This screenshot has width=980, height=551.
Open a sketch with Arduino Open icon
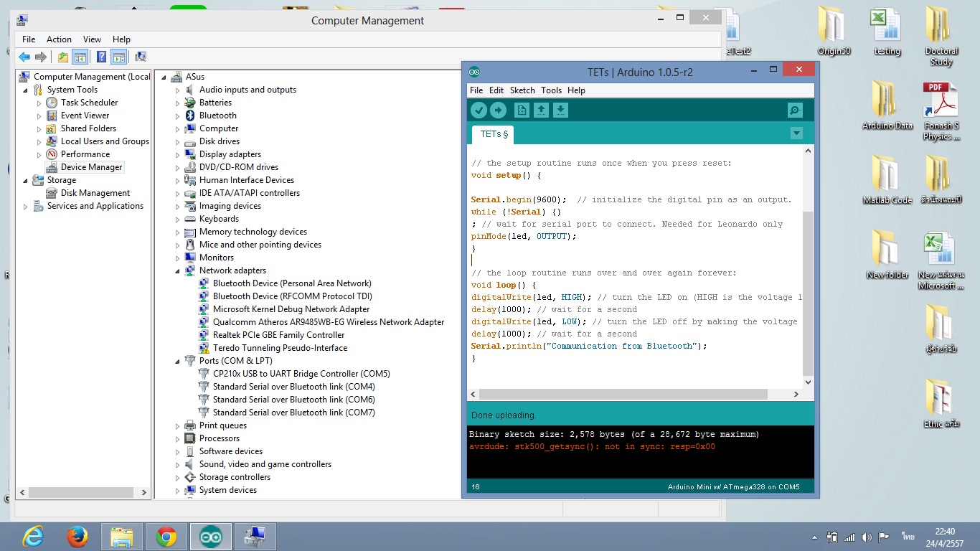coord(541,110)
